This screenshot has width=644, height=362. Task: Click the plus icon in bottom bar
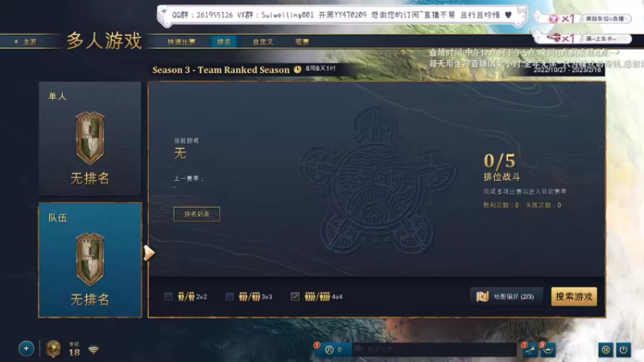pyautogui.click(x=26, y=349)
